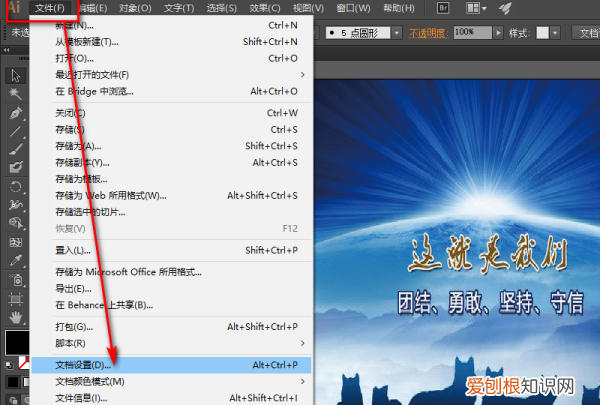
Task: Open the 效果(C) menu
Action: click(x=264, y=8)
